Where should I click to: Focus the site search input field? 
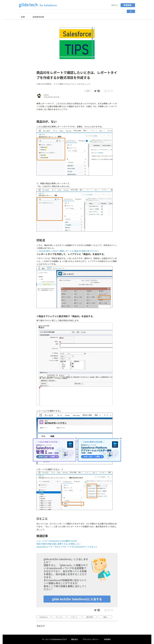pos(72,11)
